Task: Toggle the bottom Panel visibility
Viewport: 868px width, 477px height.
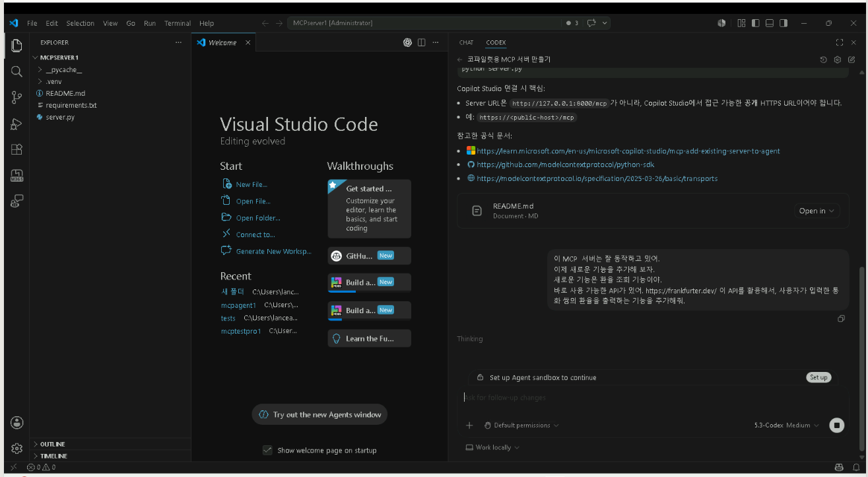Action: [770, 23]
